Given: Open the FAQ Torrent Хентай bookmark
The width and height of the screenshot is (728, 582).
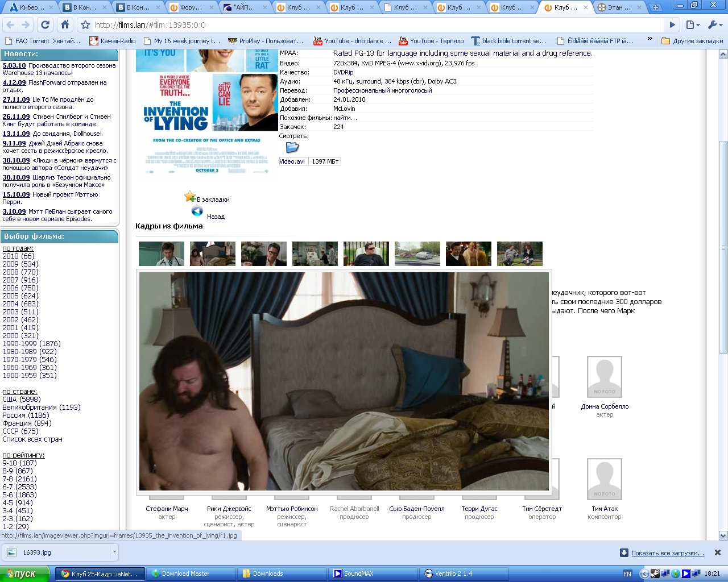Looking at the screenshot, I should (x=43, y=41).
